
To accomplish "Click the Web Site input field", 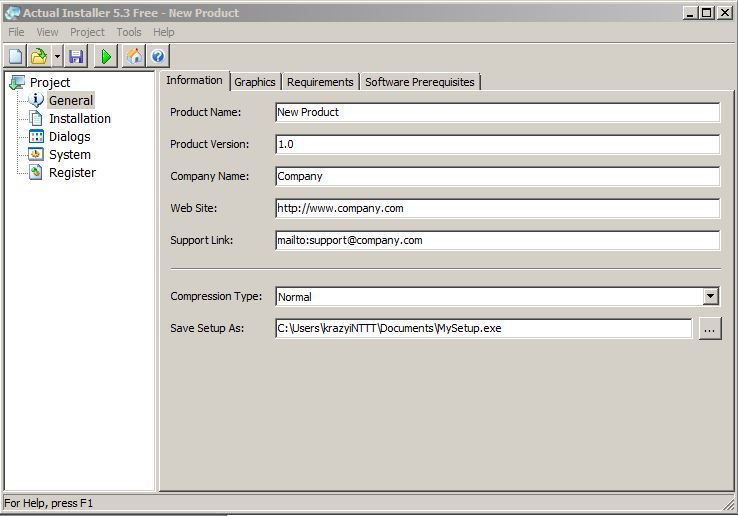I will [x=497, y=208].
